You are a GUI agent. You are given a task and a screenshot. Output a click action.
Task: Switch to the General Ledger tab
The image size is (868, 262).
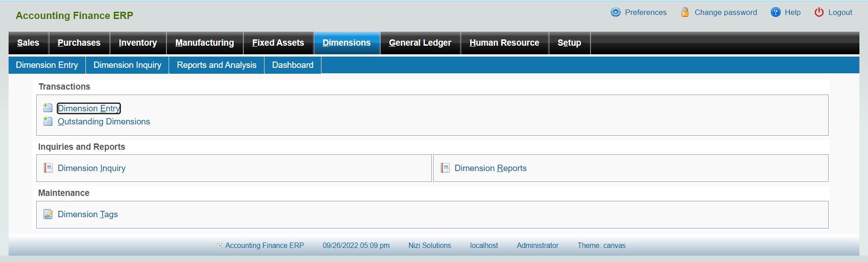[420, 43]
